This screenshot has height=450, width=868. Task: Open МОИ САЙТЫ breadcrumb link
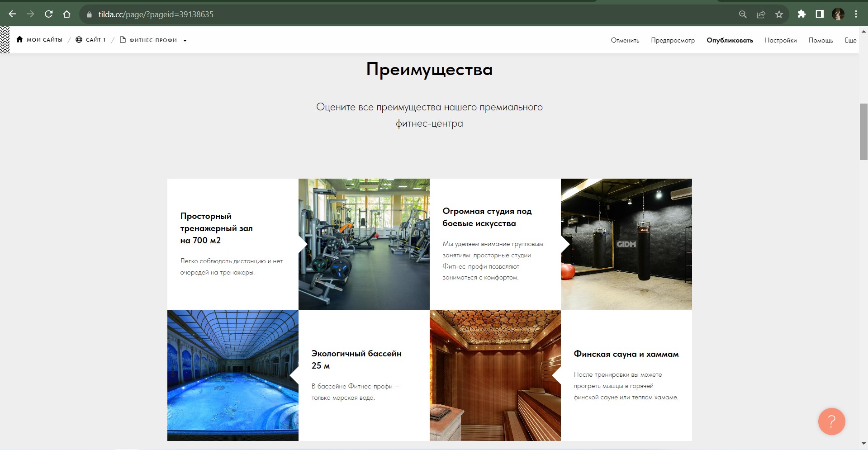tap(44, 40)
